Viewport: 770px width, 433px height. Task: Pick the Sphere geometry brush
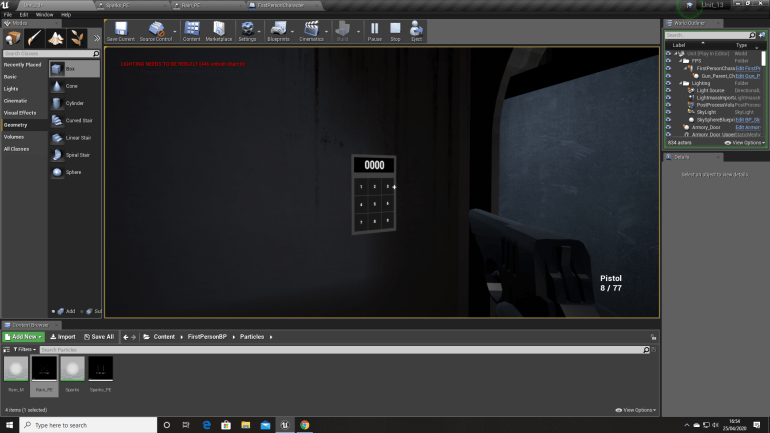pyautogui.click(x=75, y=172)
